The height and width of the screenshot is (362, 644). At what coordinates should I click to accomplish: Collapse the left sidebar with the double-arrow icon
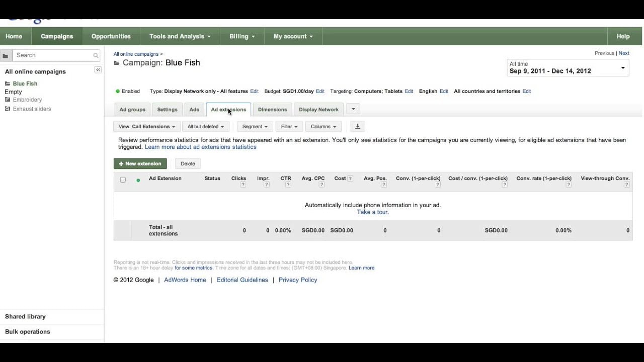[x=98, y=70]
